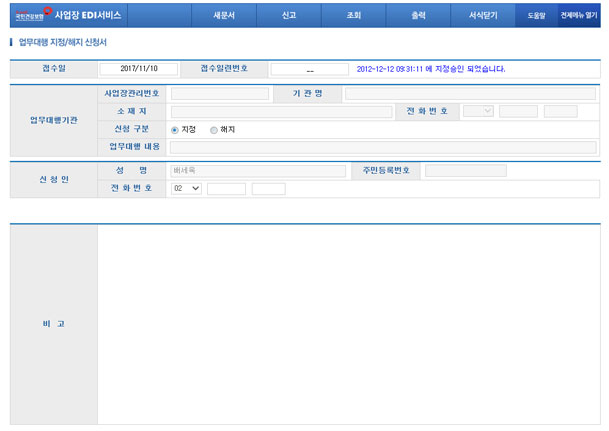Select the 지정 radio button

pyautogui.click(x=175, y=130)
